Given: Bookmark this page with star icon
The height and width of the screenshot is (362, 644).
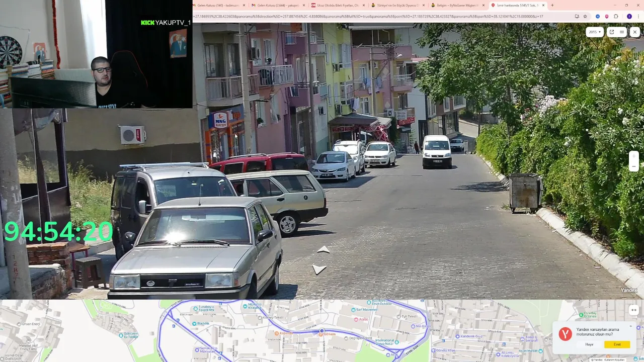Looking at the screenshot, I should pos(585,16).
